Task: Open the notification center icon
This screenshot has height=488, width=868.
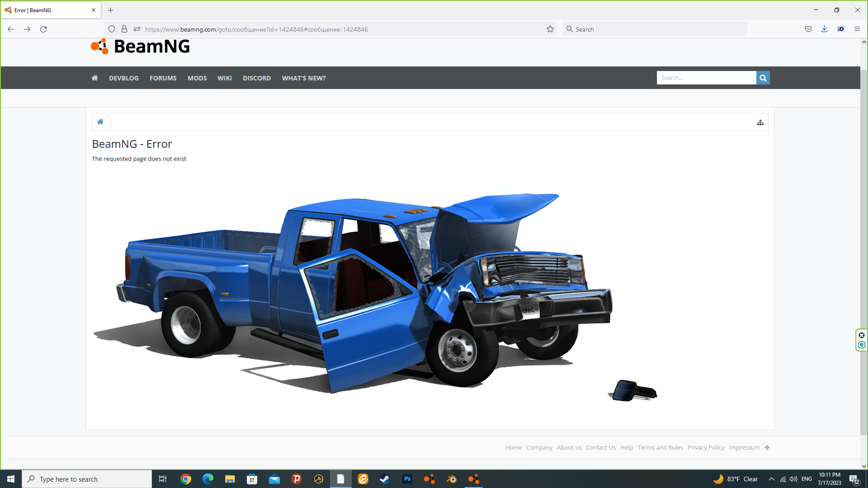Action: [x=854, y=479]
